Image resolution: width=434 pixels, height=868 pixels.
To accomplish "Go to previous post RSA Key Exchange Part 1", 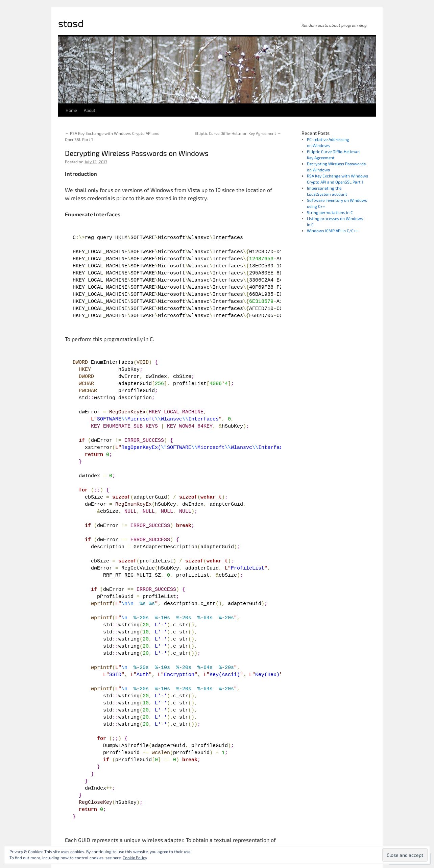I will point(112,137).
